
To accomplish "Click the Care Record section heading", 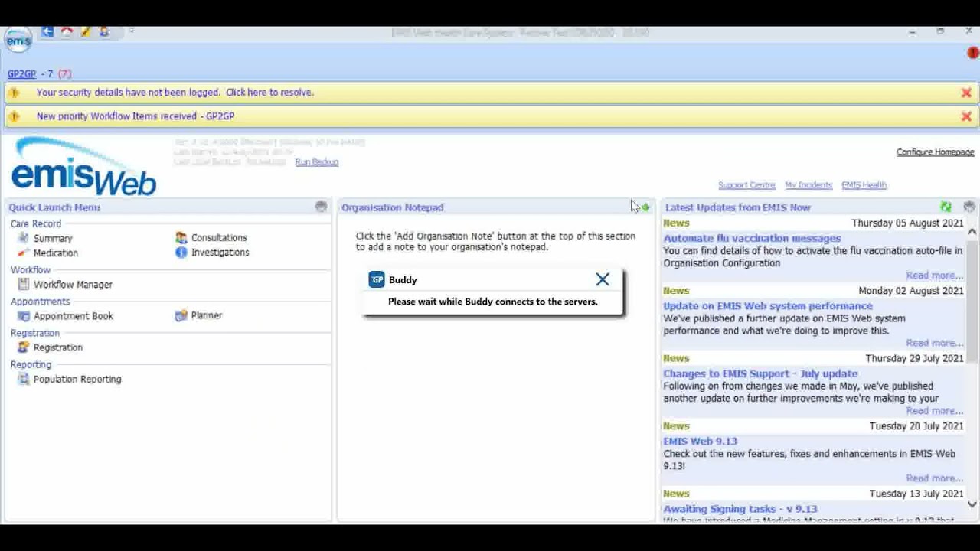I will point(36,223).
